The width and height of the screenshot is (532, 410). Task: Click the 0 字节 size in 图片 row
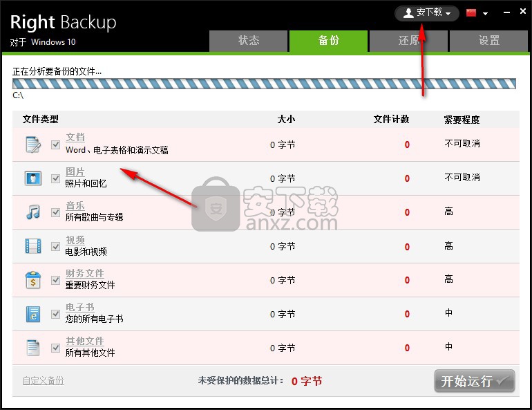pyautogui.click(x=283, y=178)
